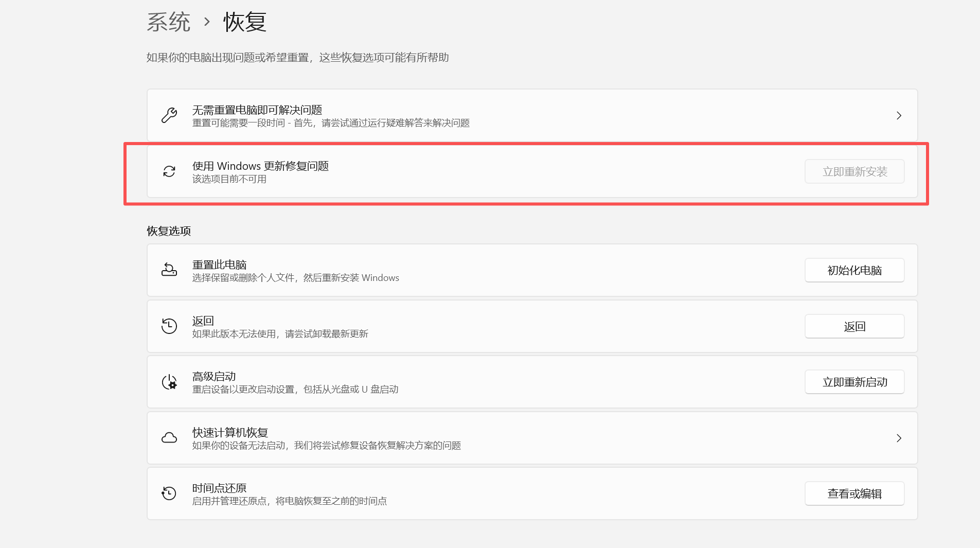Click the 启用并管理还原点 description text
Viewport: 980px width, 548px height.
(x=290, y=501)
